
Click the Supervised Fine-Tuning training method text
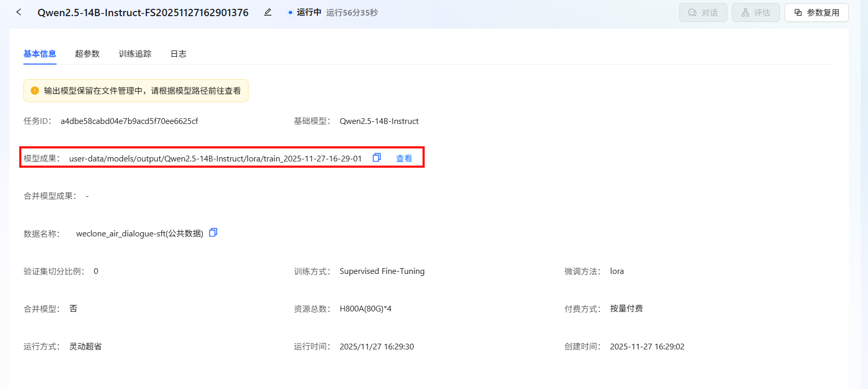pos(382,271)
